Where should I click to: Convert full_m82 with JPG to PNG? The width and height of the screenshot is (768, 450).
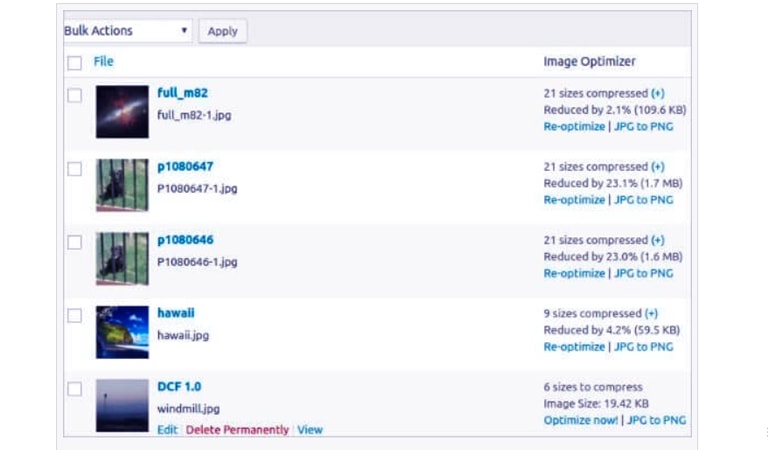point(644,126)
